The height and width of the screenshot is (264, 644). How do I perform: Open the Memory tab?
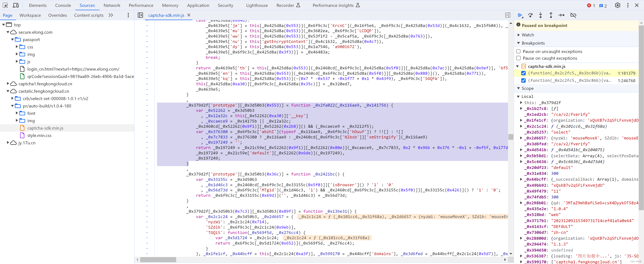click(x=170, y=6)
